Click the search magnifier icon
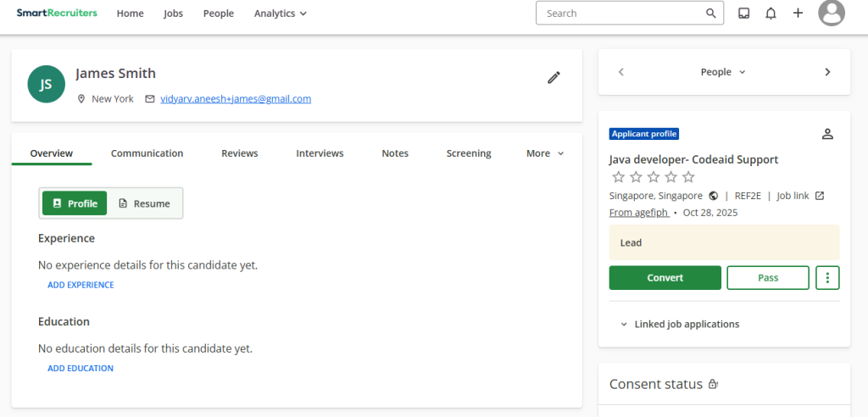868x417 pixels. (x=710, y=14)
